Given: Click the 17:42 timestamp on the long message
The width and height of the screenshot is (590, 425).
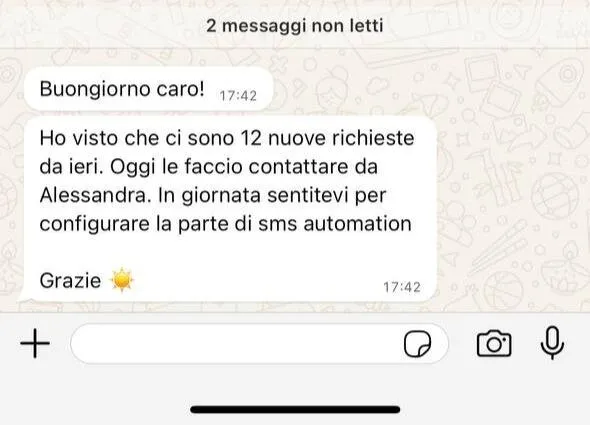Looking at the screenshot, I should [402, 288].
